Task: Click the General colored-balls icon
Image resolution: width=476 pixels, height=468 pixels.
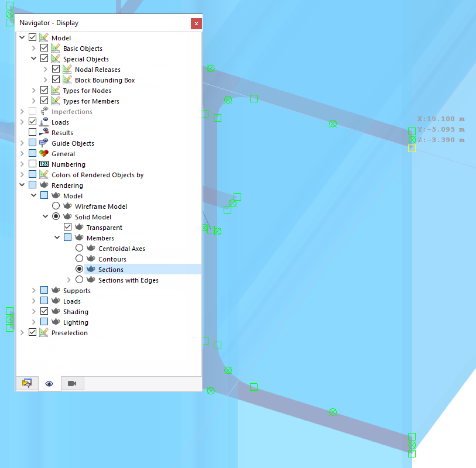Action: pos(42,153)
